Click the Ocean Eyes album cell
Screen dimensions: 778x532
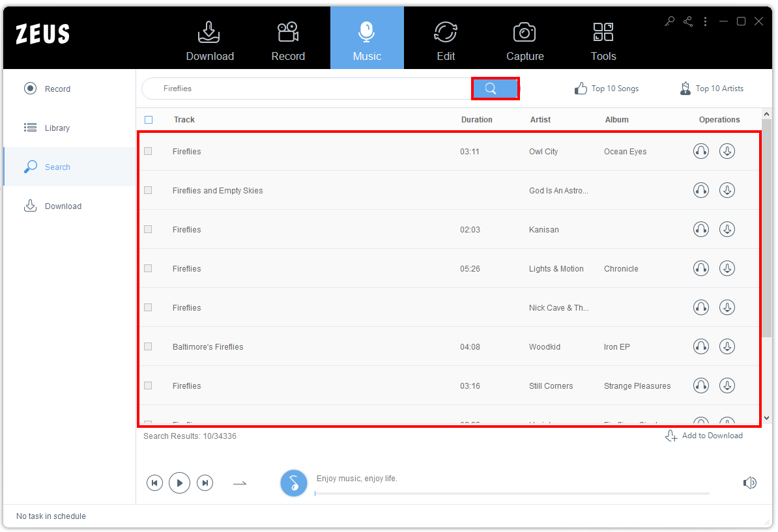[x=625, y=151]
